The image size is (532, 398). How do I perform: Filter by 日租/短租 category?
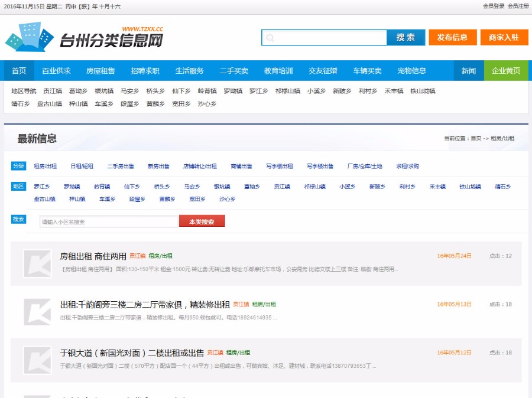pos(82,166)
